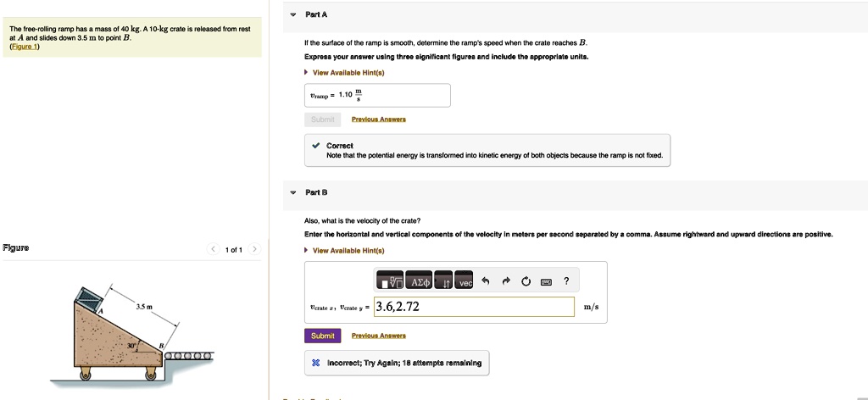The height and width of the screenshot is (400, 868).
Task: Go to previous figure arrow
Action: [214, 250]
